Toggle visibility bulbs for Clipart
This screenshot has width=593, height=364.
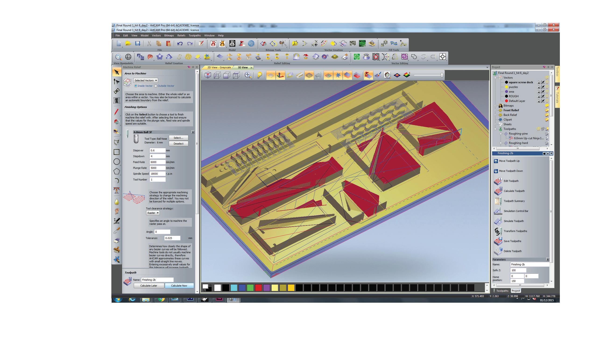tap(547, 120)
